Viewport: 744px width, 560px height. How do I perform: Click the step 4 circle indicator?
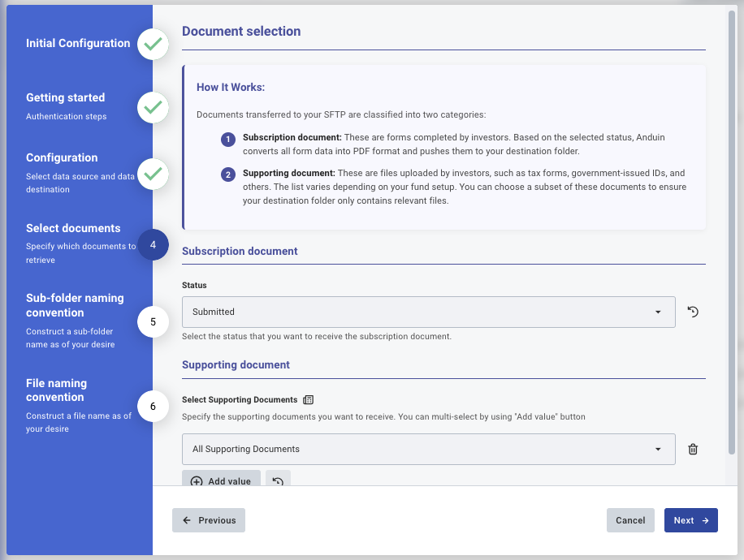[x=153, y=244]
